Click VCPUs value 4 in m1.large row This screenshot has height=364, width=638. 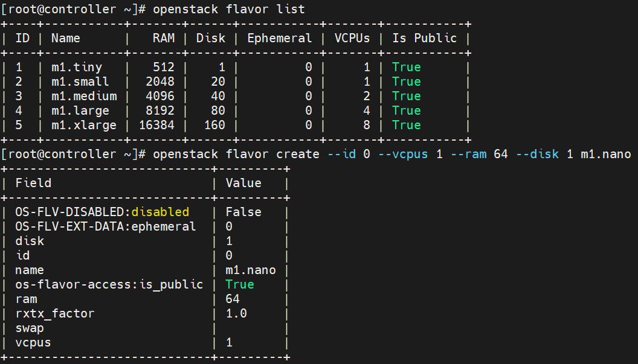367,110
